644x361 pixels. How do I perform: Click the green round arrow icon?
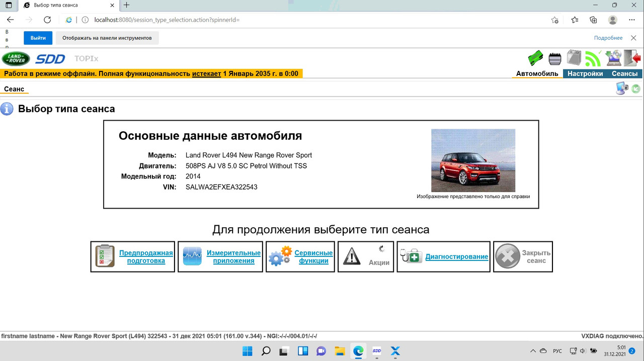tap(636, 89)
